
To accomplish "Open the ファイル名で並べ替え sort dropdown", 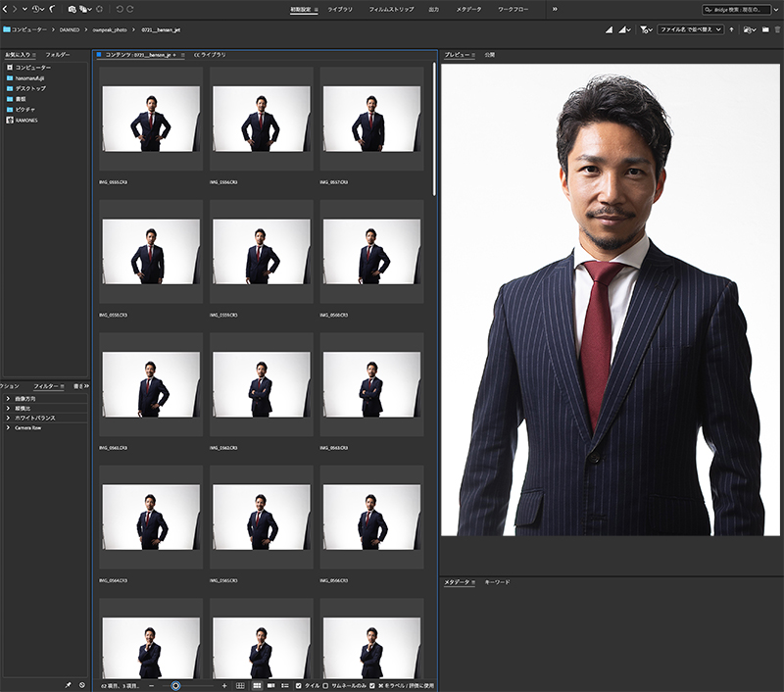I will (x=691, y=30).
